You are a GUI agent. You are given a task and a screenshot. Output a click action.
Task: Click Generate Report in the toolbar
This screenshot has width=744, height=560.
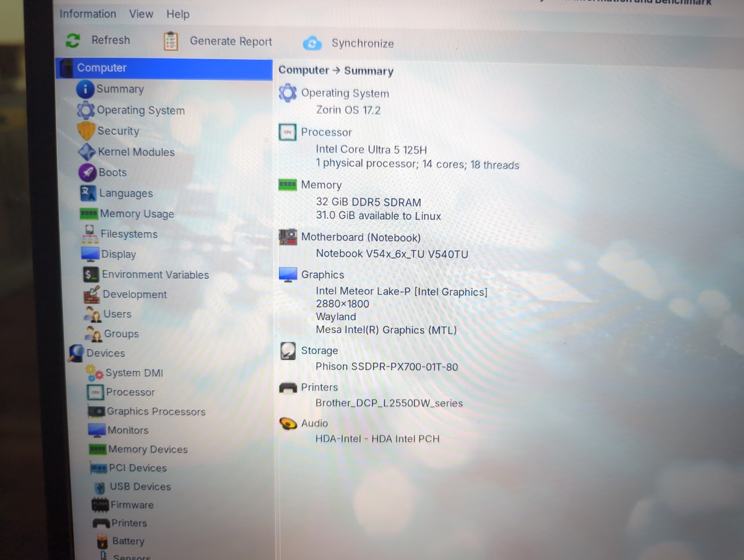[x=217, y=41]
